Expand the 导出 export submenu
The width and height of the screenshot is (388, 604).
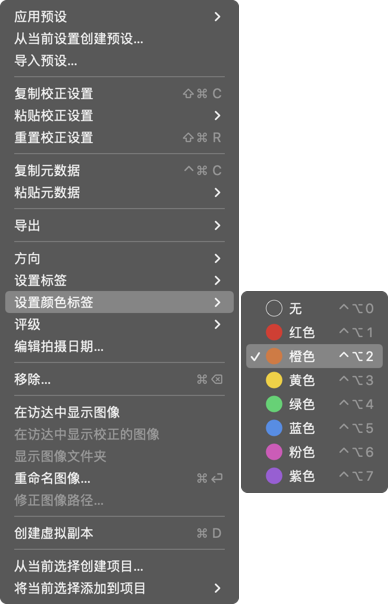[x=119, y=225]
